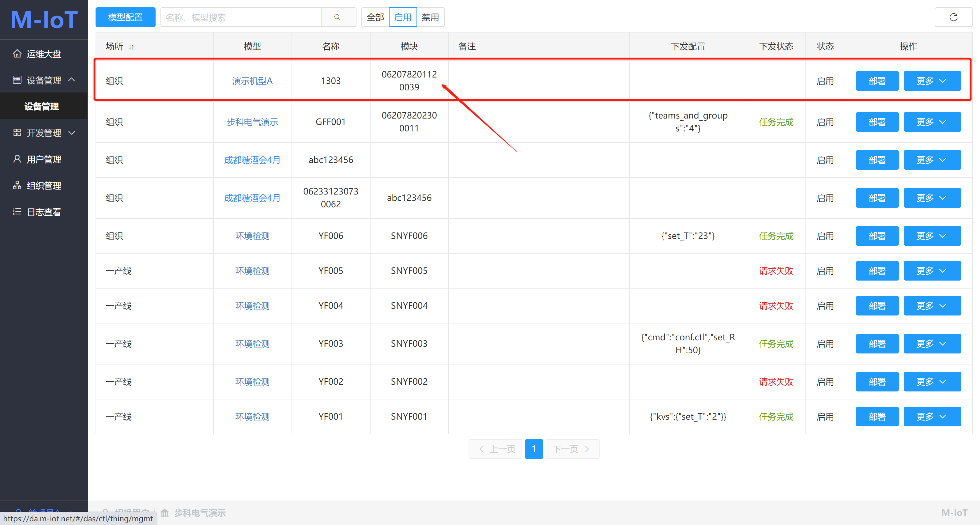980x525 pixels.
Task: Click module cell SNYF003
Action: pyautogui.click(x=409, y=344)
